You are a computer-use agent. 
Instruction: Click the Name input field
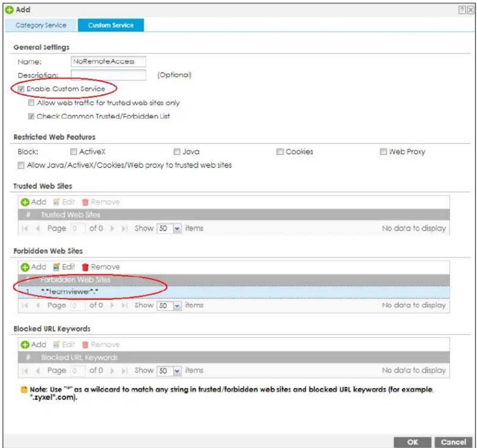pyautogui.click(x=108, y=62)
